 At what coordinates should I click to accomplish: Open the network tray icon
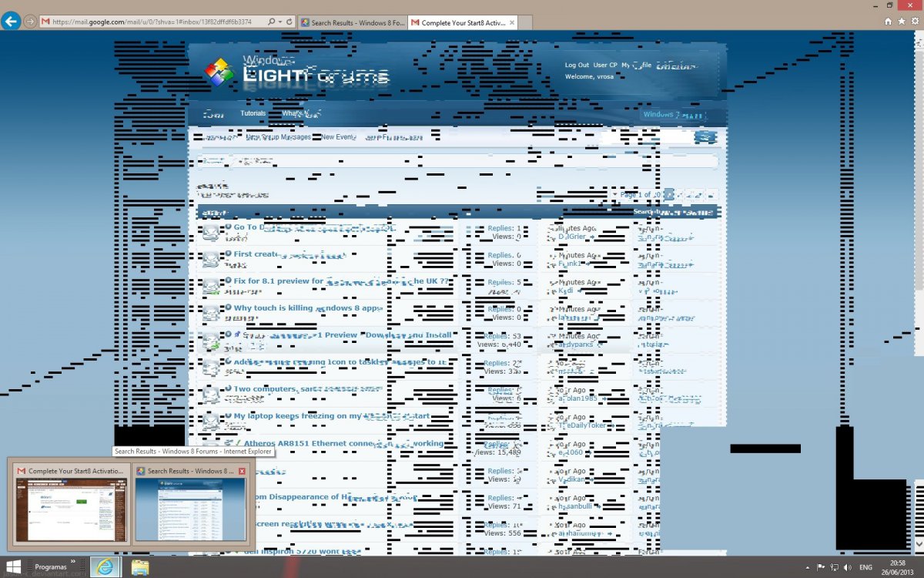pyautogui.click(x=835, y=567)
